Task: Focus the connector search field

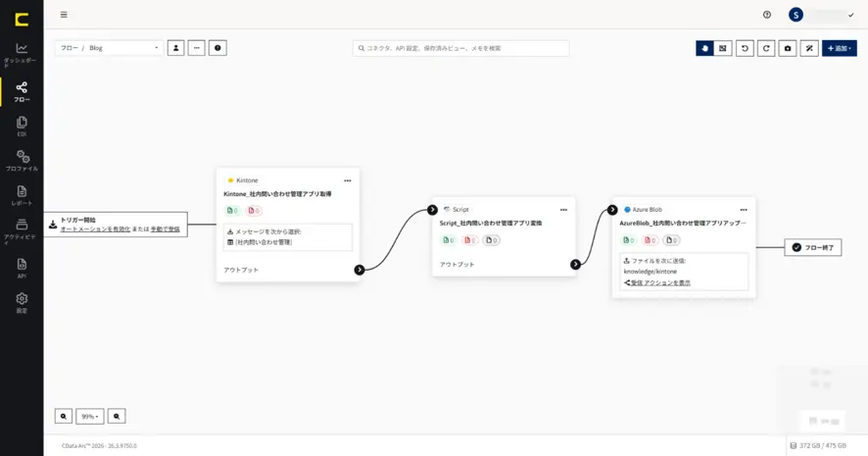Action: tap(460, 48)
